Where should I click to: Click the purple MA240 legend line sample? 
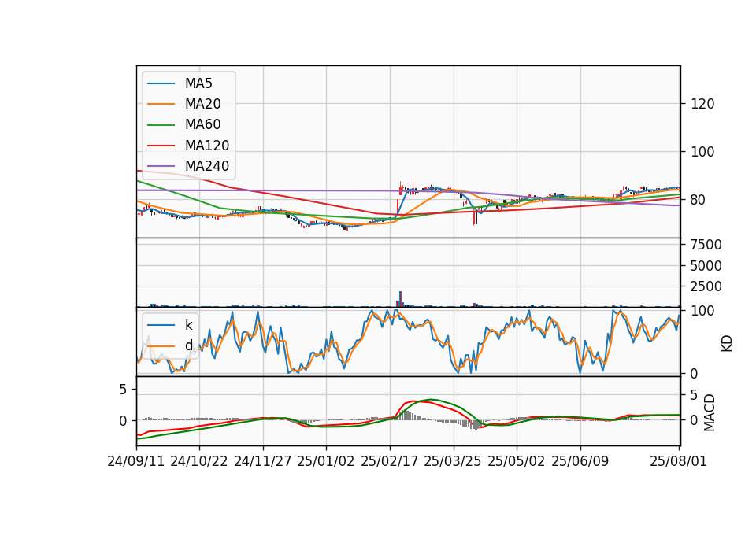(161, 166)
